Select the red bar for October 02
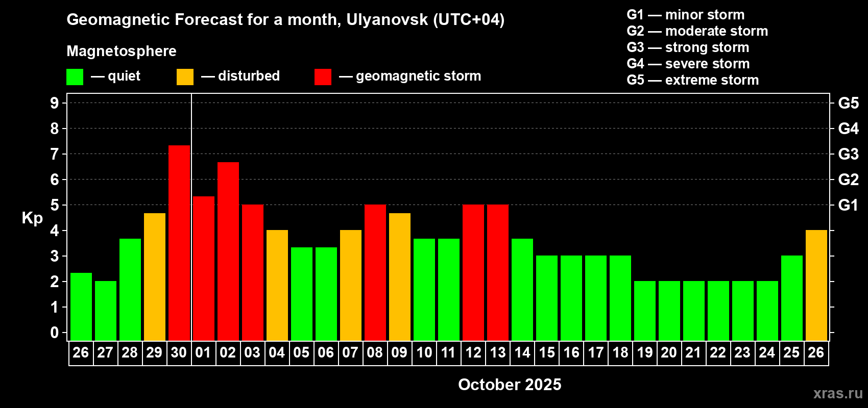The height and width of the screenshot is (408, 868). [228, 251]
